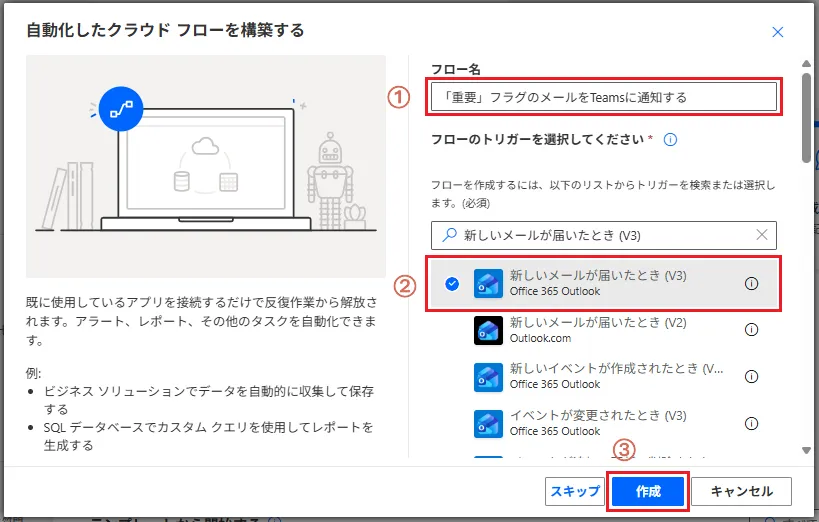Close the cloud flow dialog with X
This screenshot has width=819, height=522.
(777, 32)
